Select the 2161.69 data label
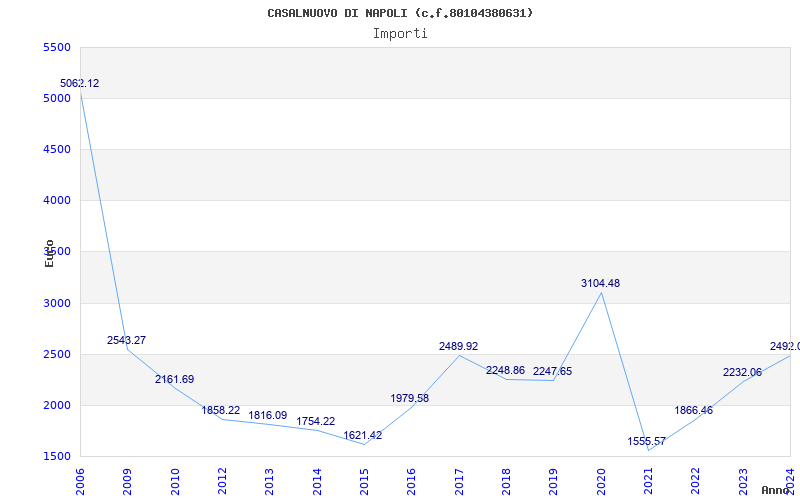 174,380
